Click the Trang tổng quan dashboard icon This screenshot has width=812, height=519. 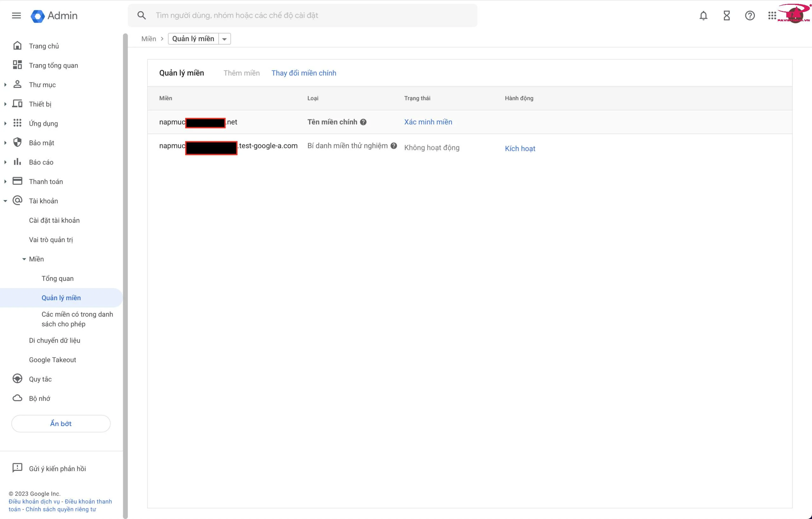(x=17, y=65)
